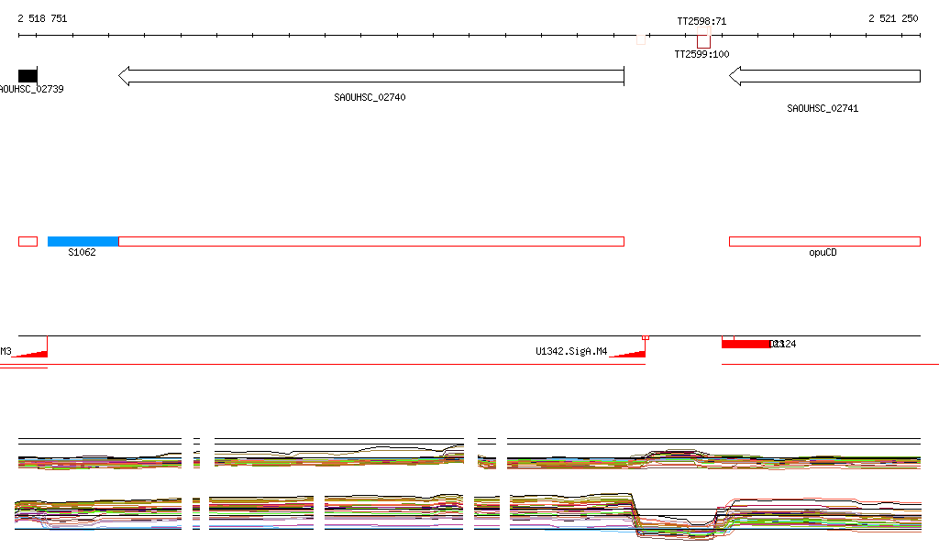Image resolution: width=939 pixels, height=560 pixels.
Task: Click the end coordinate 2 521 250
Action: [x=893, y=18]
